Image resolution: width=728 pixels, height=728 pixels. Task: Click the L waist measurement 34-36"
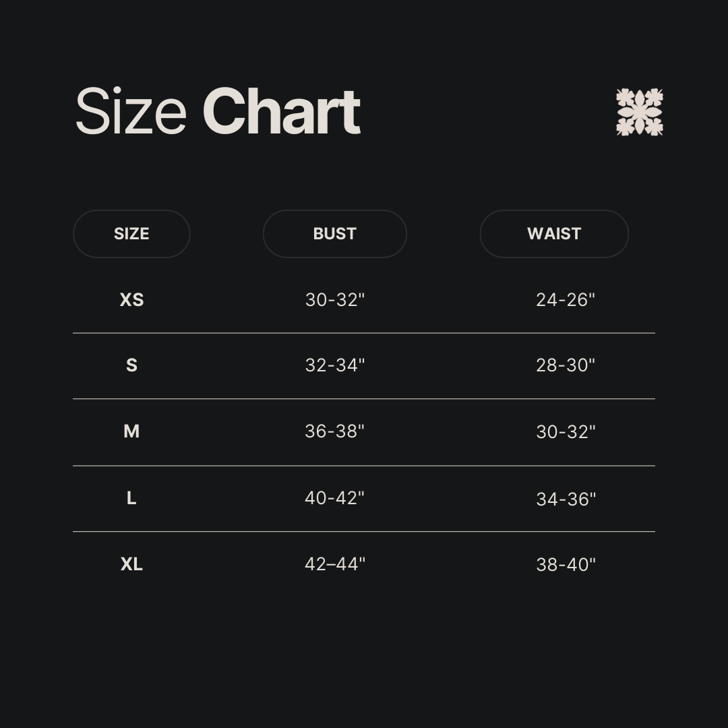click(x=566, y=499)
